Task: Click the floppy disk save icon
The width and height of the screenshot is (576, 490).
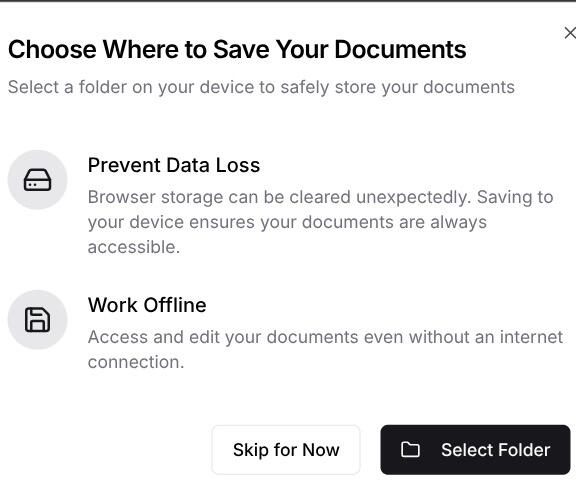Action: click(x=37, y=320)
